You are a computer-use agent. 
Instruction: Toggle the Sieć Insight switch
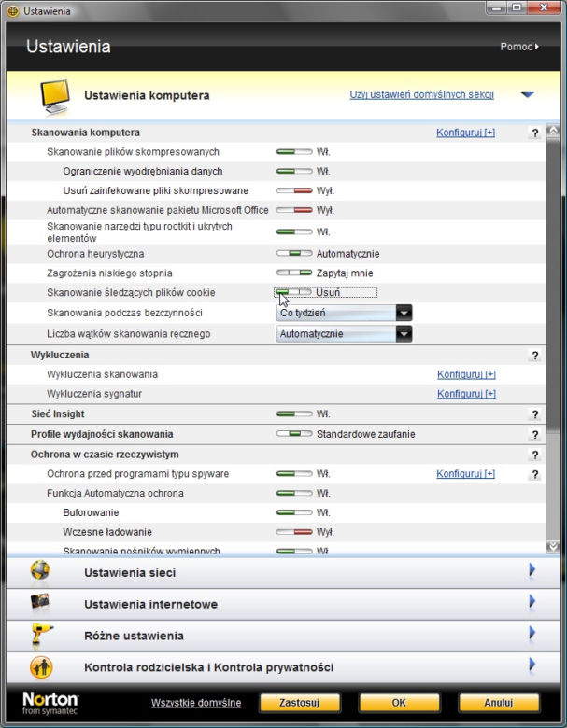pos(294,413)
